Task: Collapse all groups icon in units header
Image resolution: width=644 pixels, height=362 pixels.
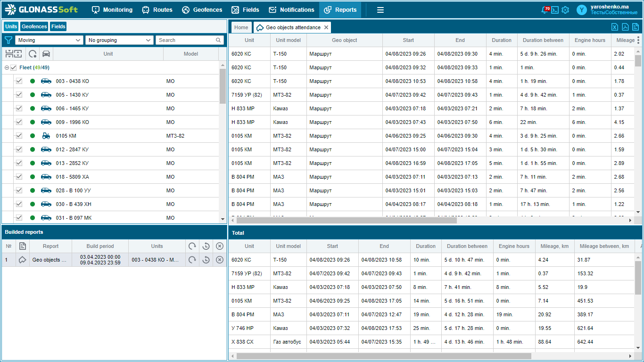Action: 8,54
